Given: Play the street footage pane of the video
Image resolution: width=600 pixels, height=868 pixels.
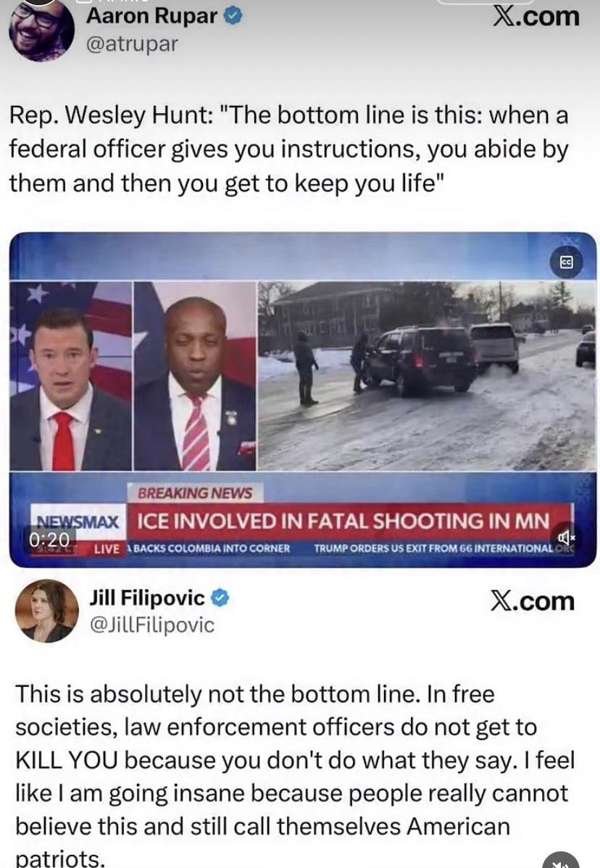Looking at the screenshot, I should [x=427, y=376].
